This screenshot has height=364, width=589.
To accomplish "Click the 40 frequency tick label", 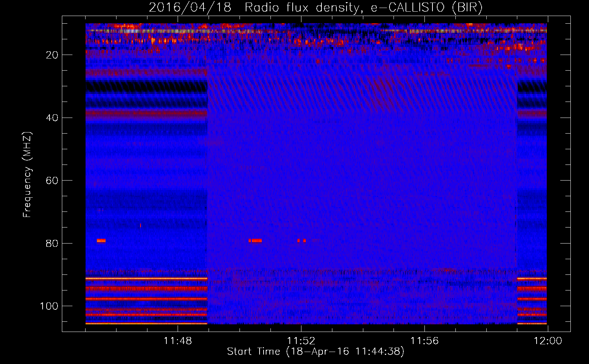I will (x=52, y=118).
